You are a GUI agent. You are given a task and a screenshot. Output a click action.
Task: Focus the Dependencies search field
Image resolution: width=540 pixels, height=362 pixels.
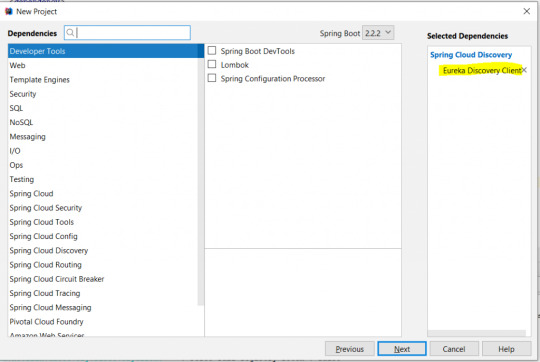point(127,33)
